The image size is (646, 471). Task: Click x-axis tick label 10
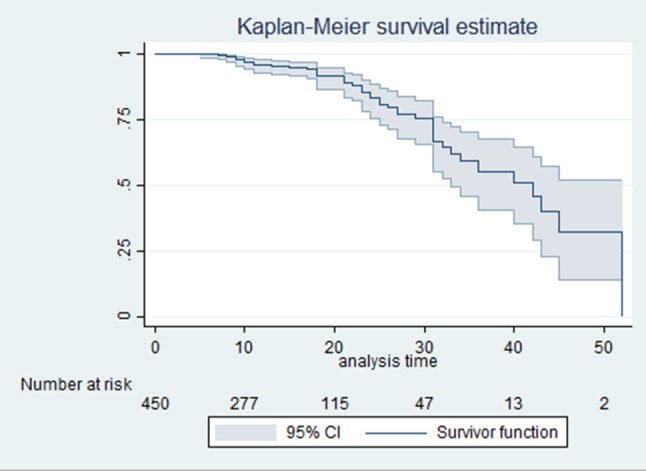click(x=244, y=348)
